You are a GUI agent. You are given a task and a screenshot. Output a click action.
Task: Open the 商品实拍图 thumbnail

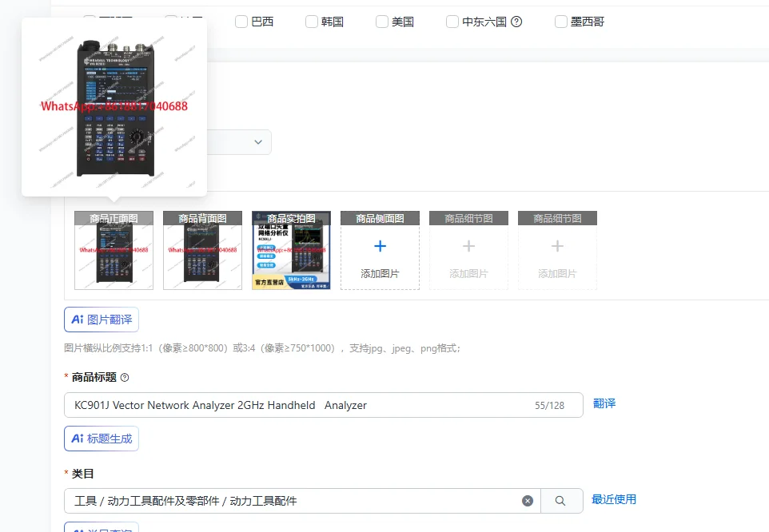click(x=291, y=250)
